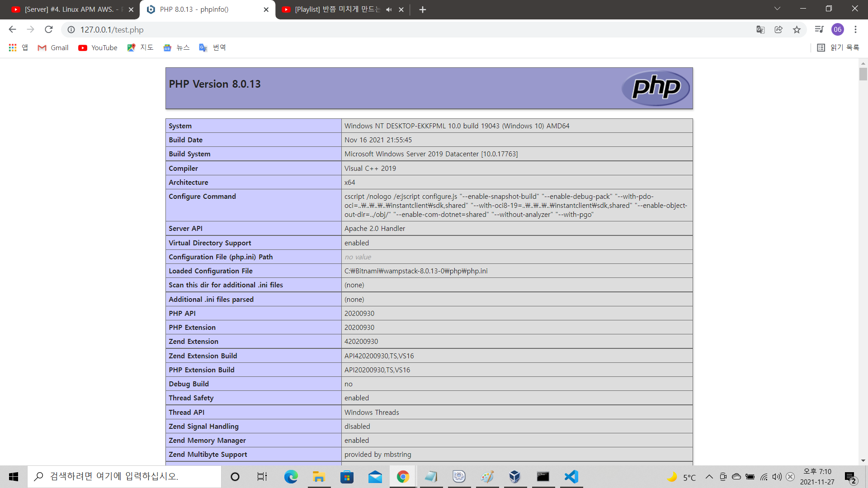
Task: Open Visual Studio Code from the taskbar
Action: coord(571,477)
